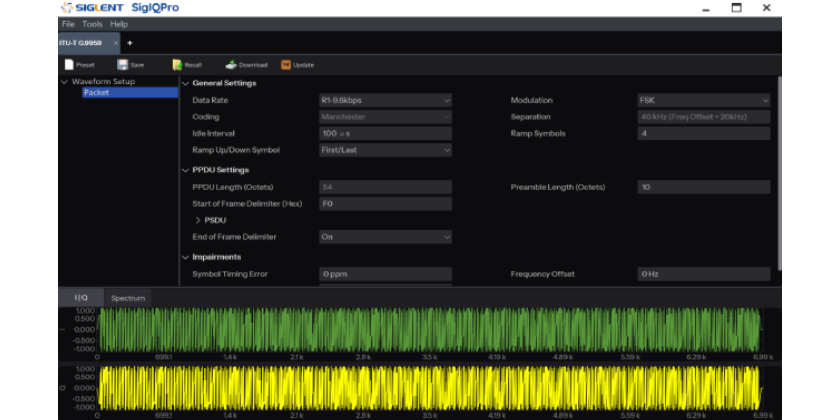Add a new tab with plus icon
Viewport: 840px width, 420px height.
(x=130, y=43)
